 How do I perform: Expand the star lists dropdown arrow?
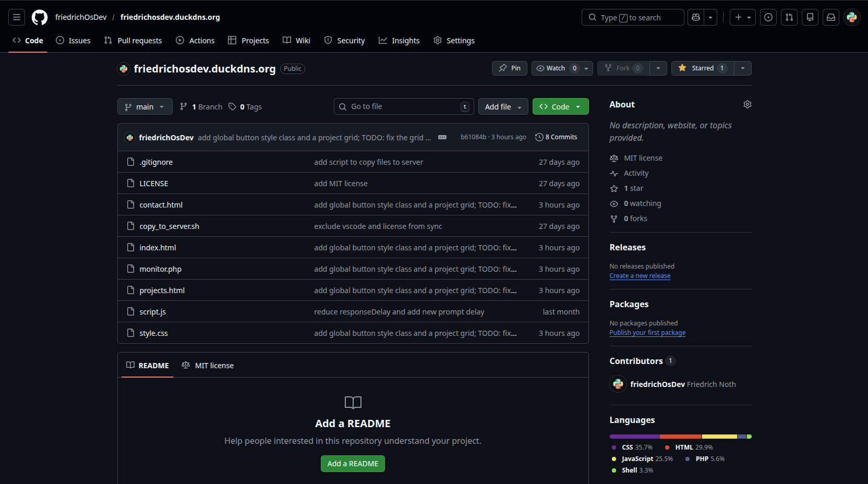tap(743, 68)
